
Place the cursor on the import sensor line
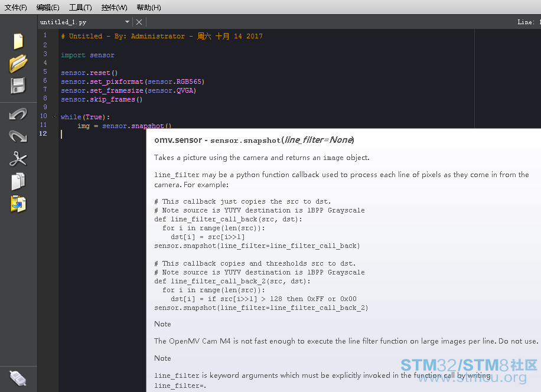[87, 55]
